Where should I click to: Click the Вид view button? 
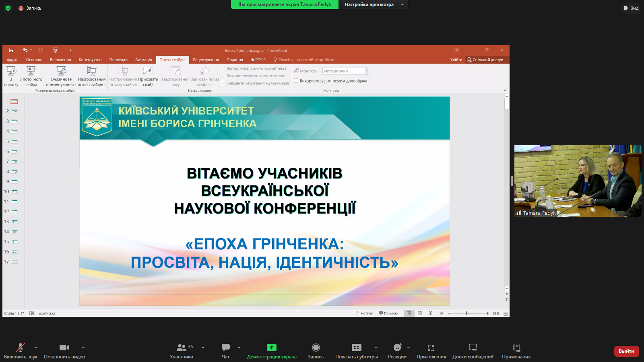[x=631, y=8]
